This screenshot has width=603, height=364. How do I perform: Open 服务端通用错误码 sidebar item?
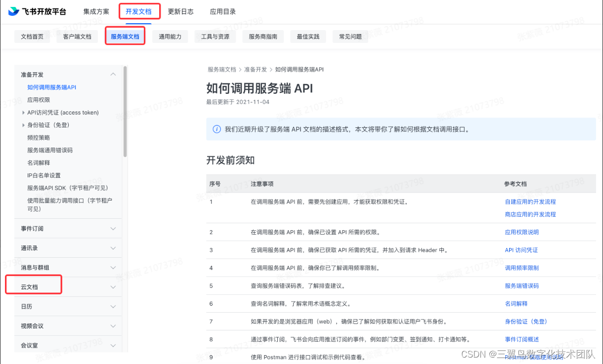pos(50,150)
